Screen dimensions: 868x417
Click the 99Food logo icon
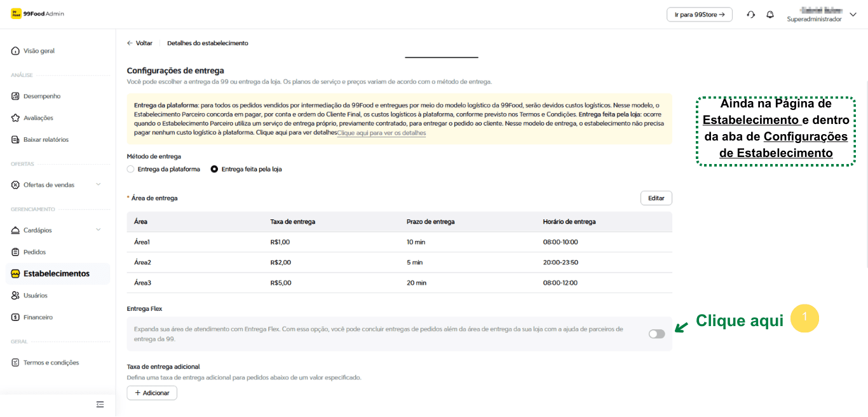(x=16, y=14)
